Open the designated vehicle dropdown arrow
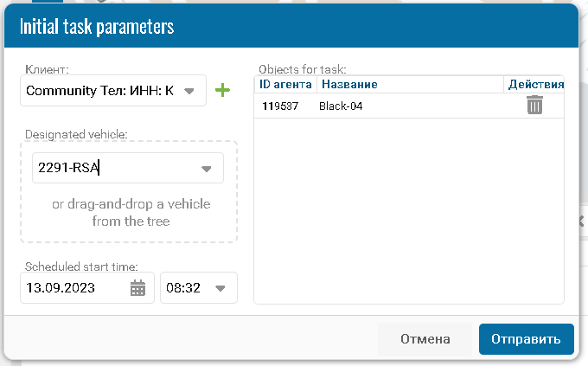Screen dimensions: 588x366 (207, 169)
